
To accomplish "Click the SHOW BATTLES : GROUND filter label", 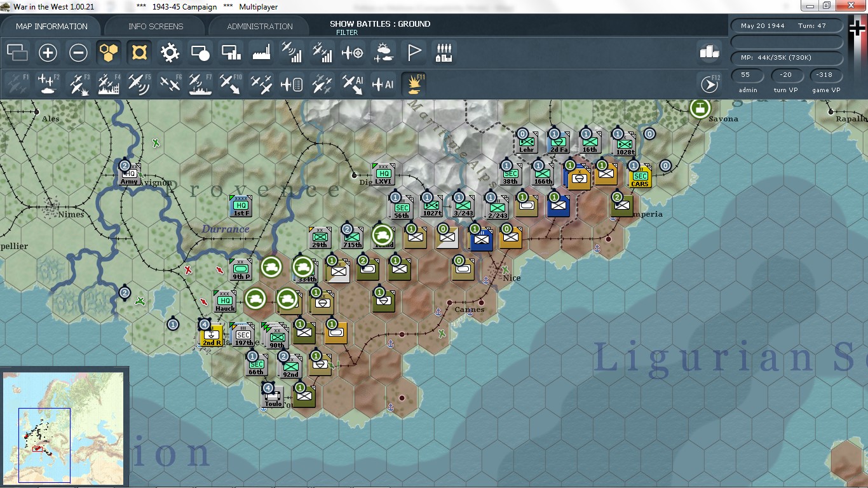I will pos(380,24).
